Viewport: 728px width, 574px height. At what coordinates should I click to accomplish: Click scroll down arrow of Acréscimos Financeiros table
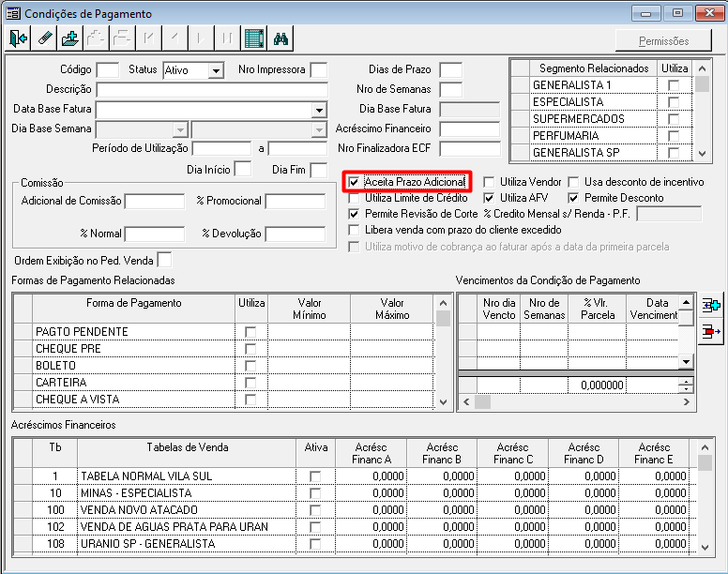coord(705,548)
